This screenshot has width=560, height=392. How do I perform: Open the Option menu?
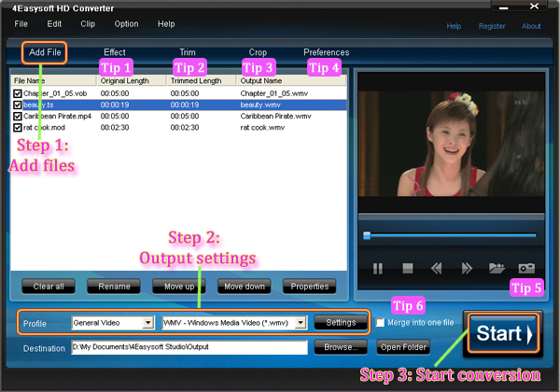[126, 24]
